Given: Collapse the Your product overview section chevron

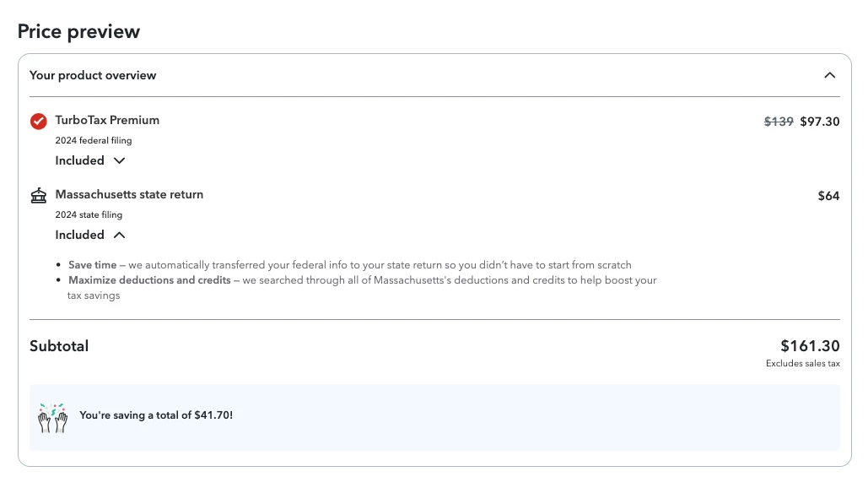Looking at the screenshot, I should click(x=829, y=75).
